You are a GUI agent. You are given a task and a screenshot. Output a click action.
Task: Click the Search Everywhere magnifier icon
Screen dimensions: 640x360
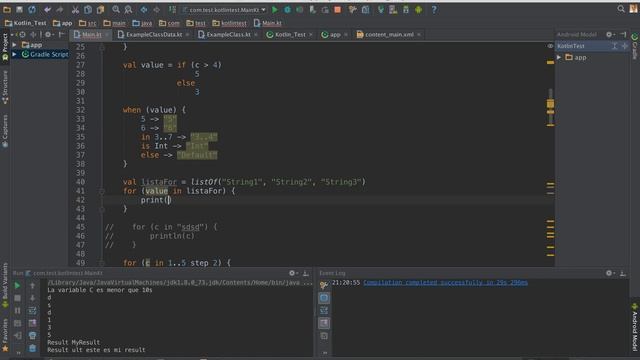pyautogui.click(x=621, y=9)
